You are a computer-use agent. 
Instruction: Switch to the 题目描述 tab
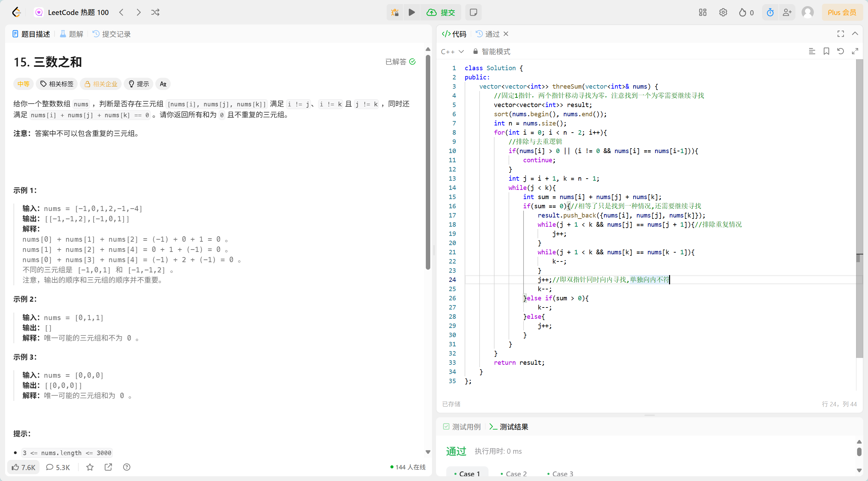(31, 34)
